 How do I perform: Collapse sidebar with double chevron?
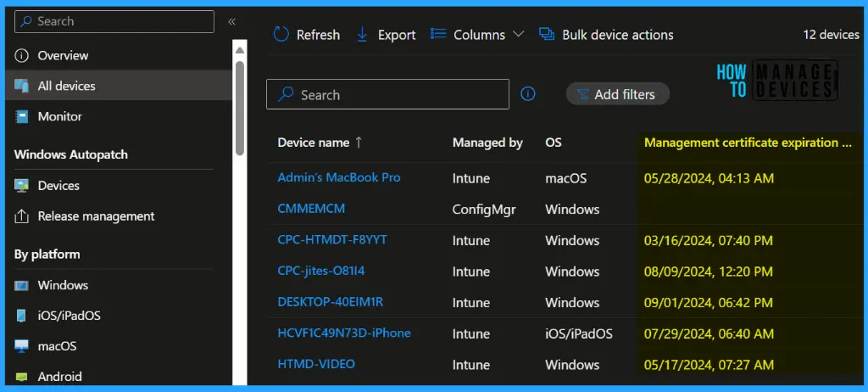(x=232, y=21)
